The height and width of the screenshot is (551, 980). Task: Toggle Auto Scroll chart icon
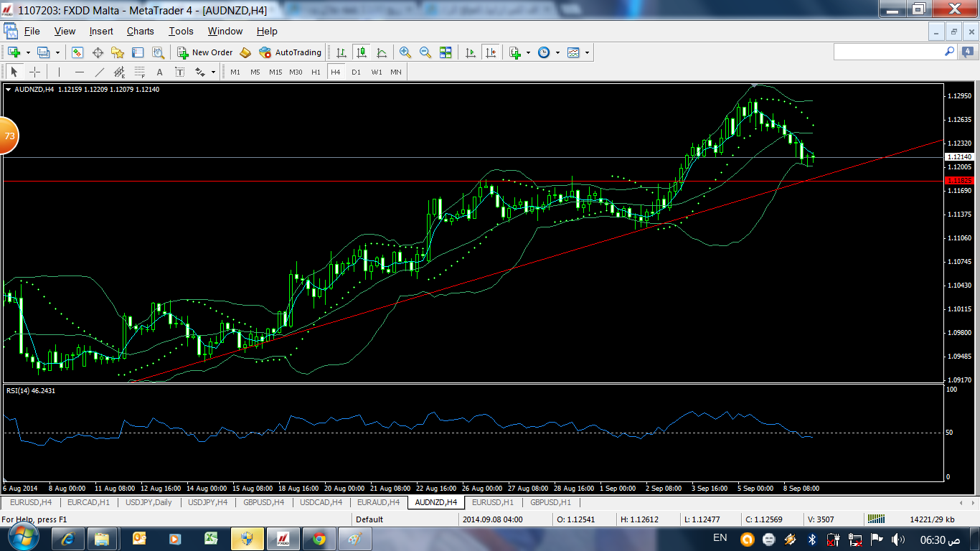470,52
